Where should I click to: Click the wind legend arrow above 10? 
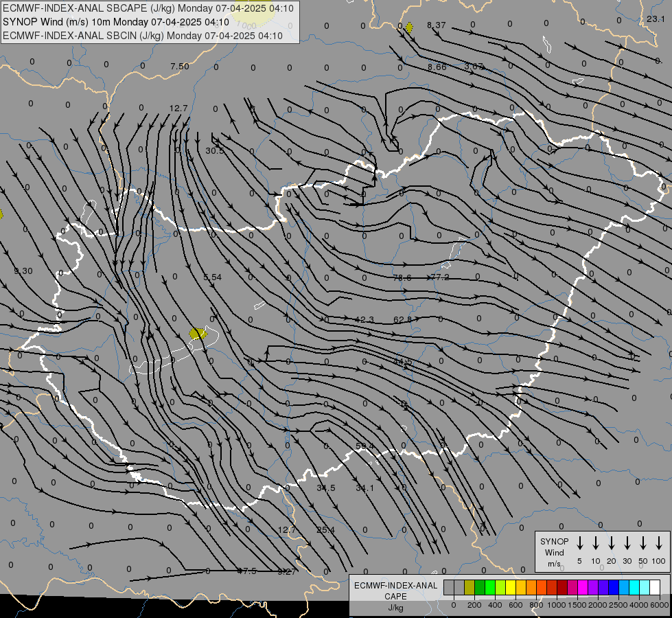tap(596, 543)
